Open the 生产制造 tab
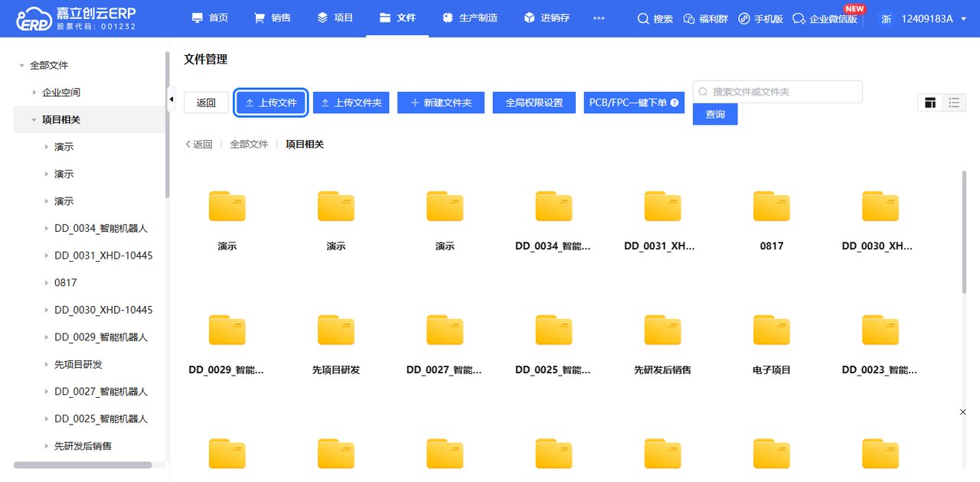This screenshot has width=980, height=482. point(469,18)
